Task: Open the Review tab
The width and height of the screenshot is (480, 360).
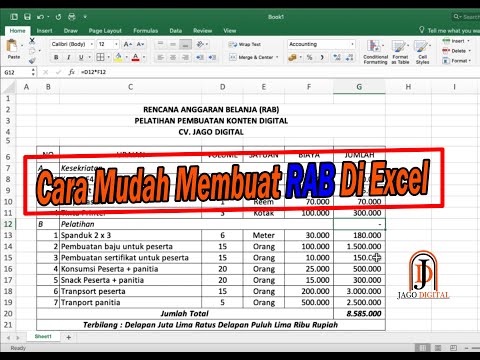Action: point(202,31)
